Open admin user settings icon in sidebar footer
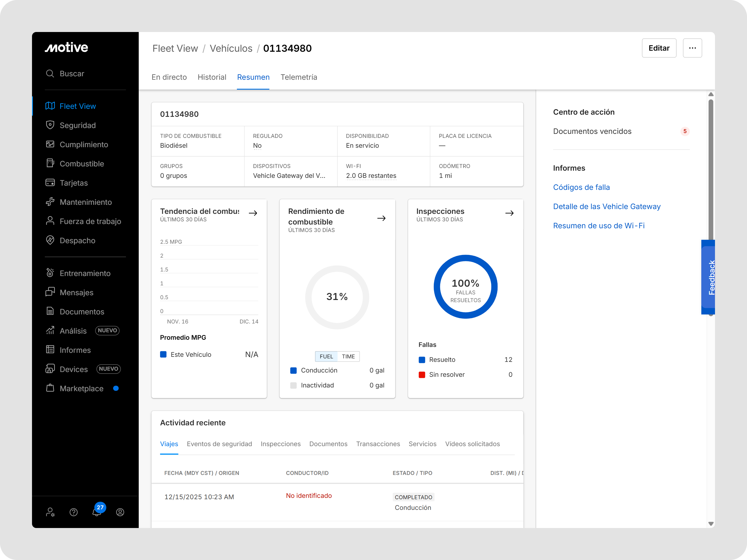The image size is (747, 560). (x=50, y=512)
